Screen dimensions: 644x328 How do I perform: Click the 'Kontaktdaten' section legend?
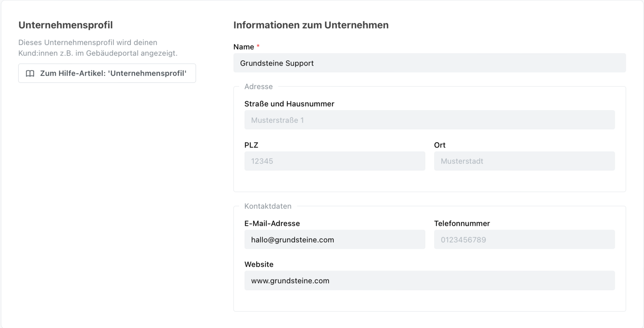(x=268, y=206)
